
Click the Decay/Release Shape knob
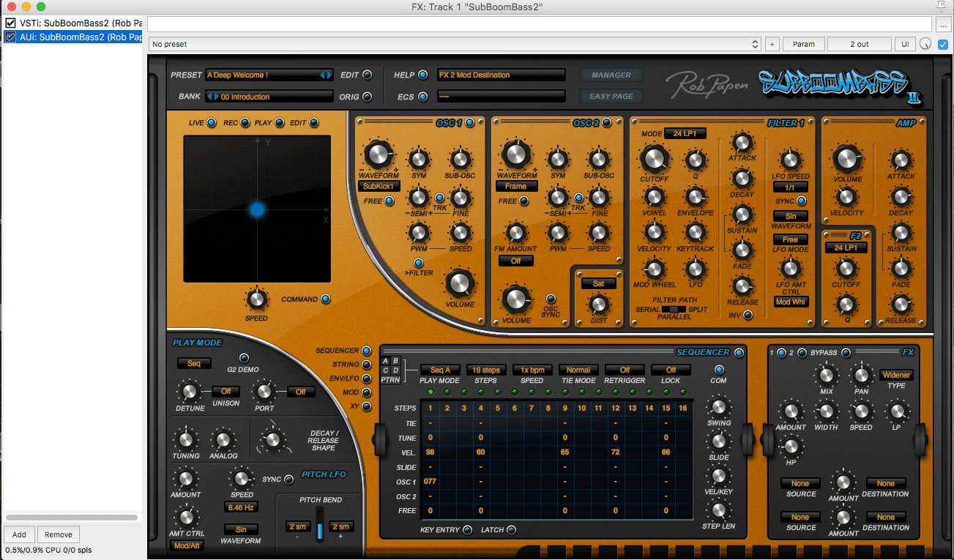pos(273,440)
